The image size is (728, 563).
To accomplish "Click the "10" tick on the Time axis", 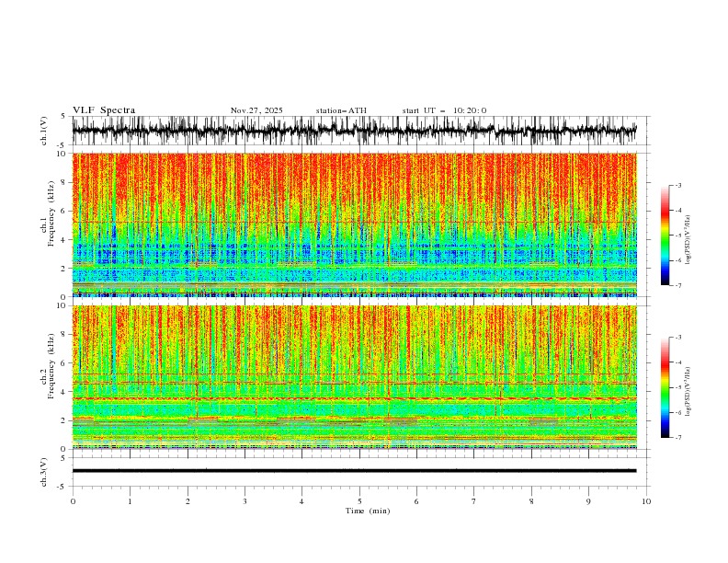I will click(x=646, y=501).
